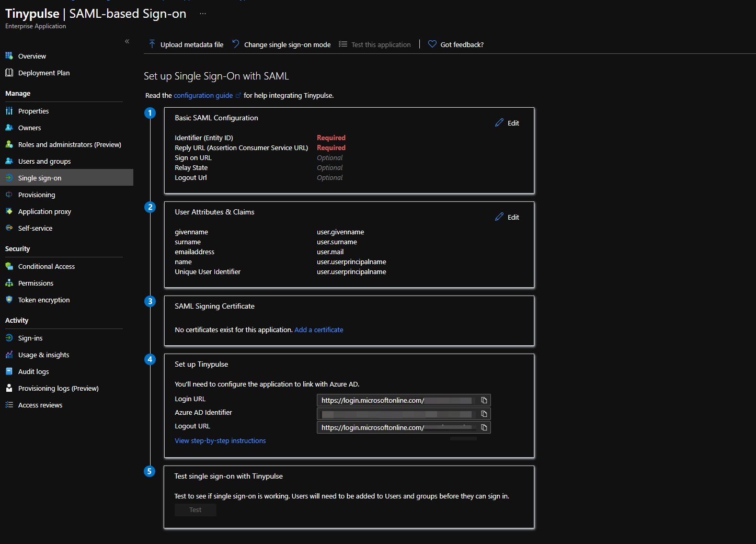
Task: Open Owners section
Action: tap(29, 128)
